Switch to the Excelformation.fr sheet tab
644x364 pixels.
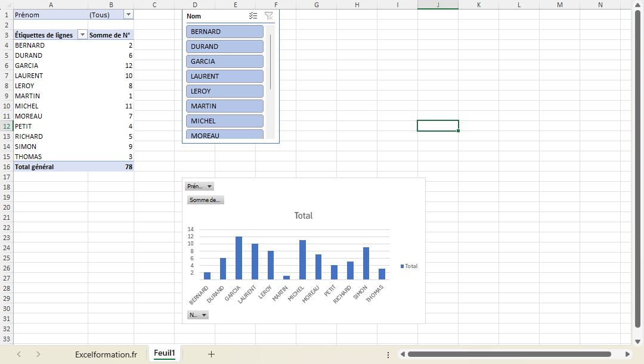pos(106,353)
